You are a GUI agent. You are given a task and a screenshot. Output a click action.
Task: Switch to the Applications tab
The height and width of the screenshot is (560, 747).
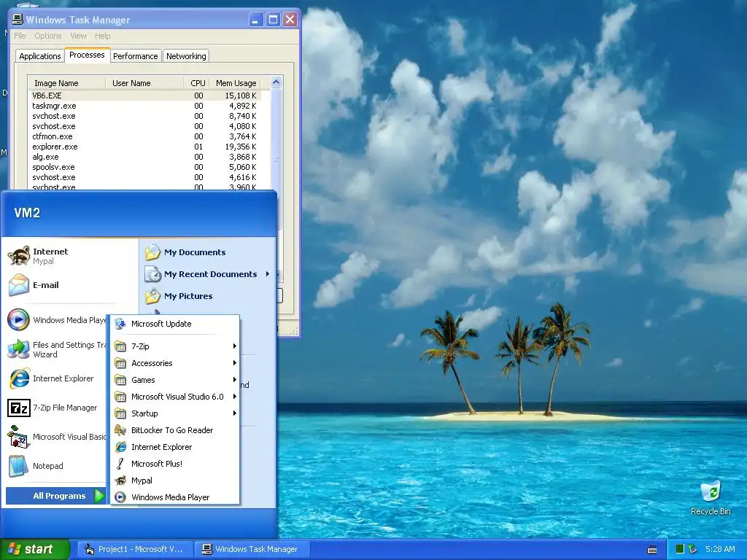(x=40, y=56)
